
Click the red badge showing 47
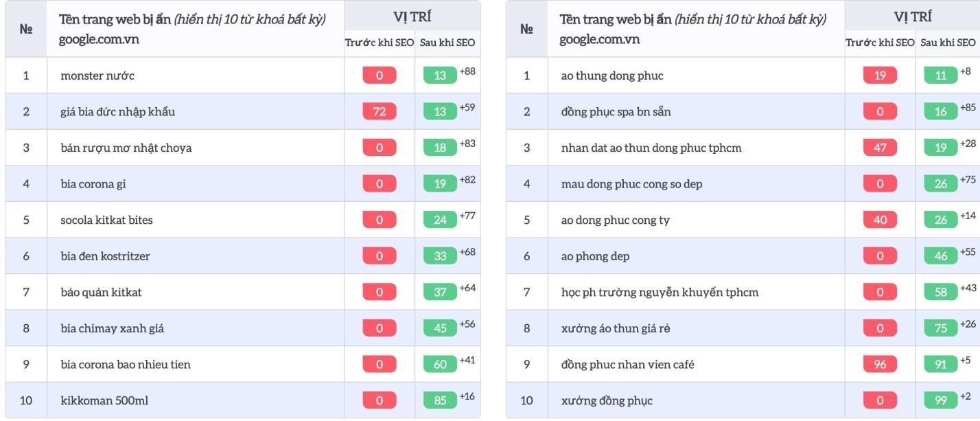tap(880, 148)
